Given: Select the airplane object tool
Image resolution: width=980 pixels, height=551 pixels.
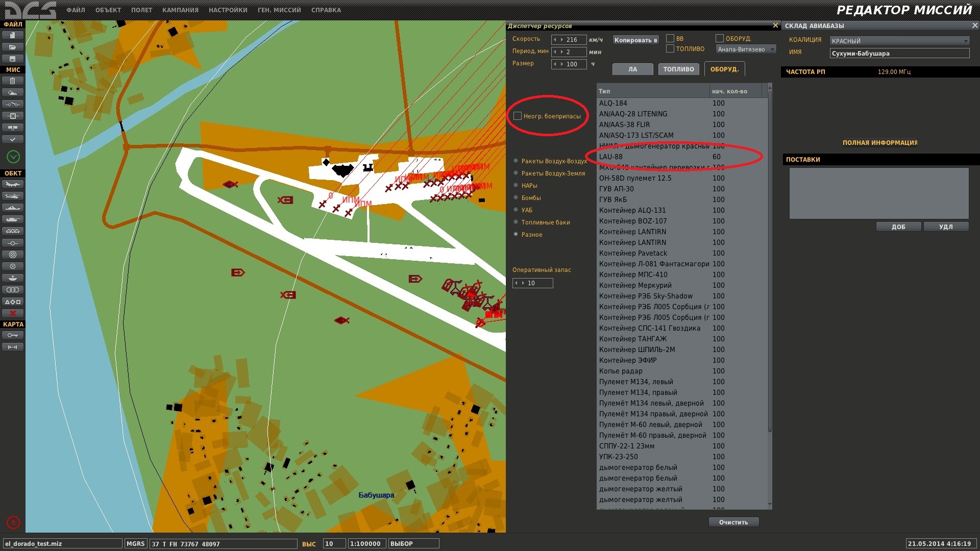Looking at the screenshot, I should pos(13,184).
